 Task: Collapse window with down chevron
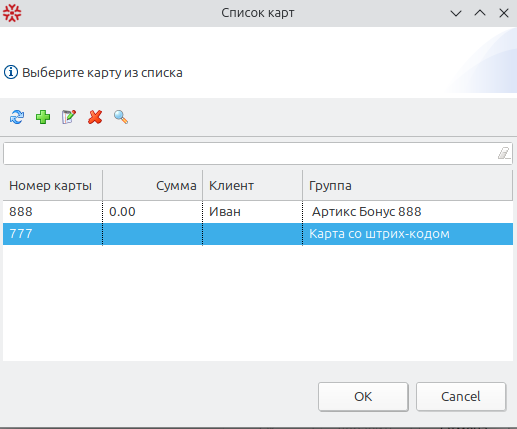point(456,13)
